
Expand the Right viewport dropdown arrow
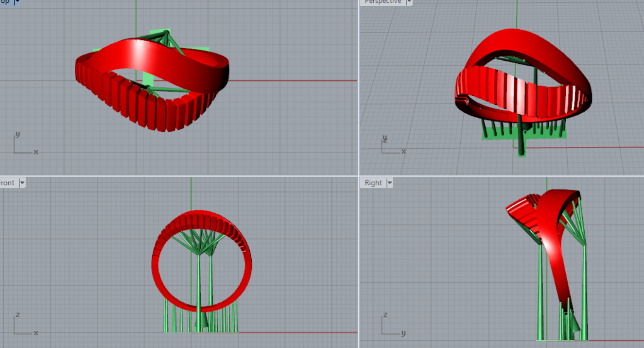(x=389, y=183)
